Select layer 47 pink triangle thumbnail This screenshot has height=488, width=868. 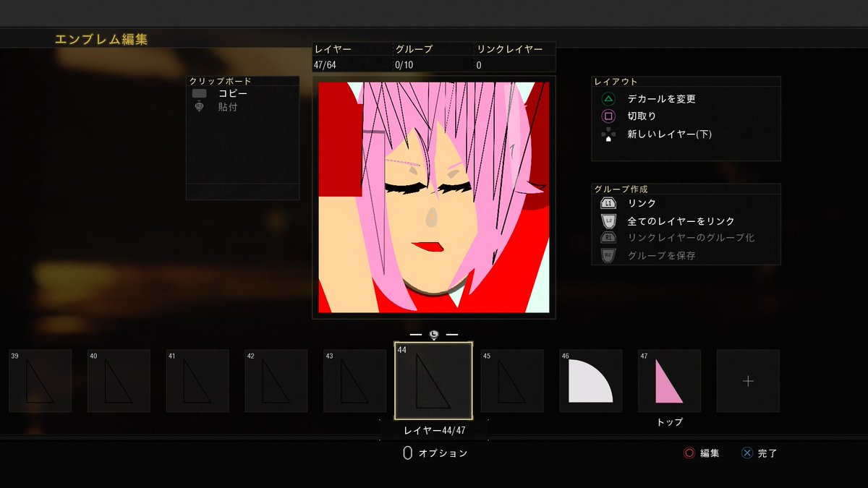pyautogui.click(x=669, y=381)
